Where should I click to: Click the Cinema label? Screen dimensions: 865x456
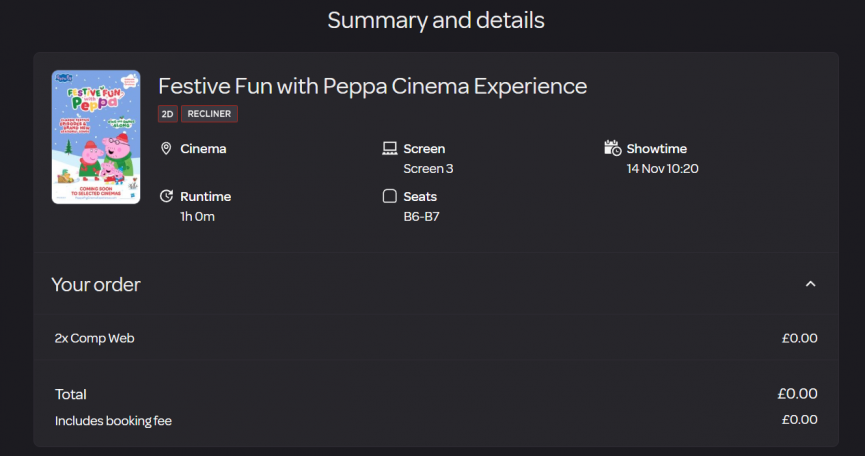click(x=203, y=149)
